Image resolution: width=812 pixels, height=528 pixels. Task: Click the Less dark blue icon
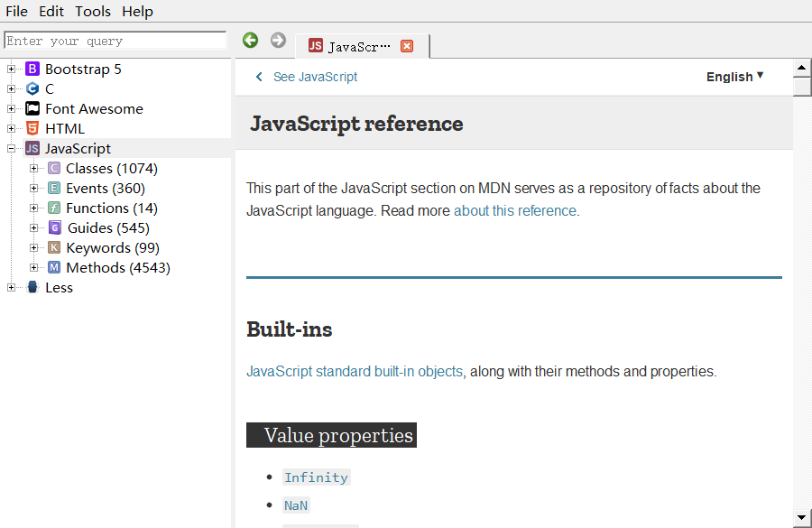(32, 287)
